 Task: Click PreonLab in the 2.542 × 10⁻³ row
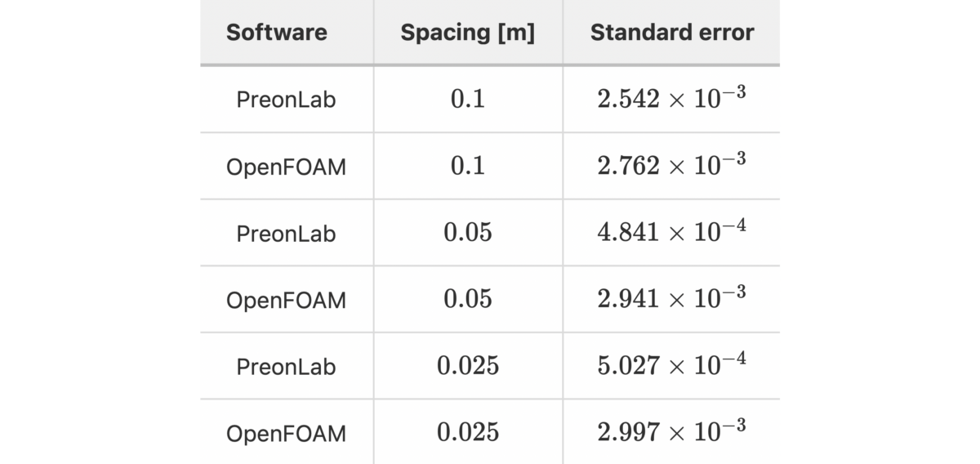tap(286, 100)
